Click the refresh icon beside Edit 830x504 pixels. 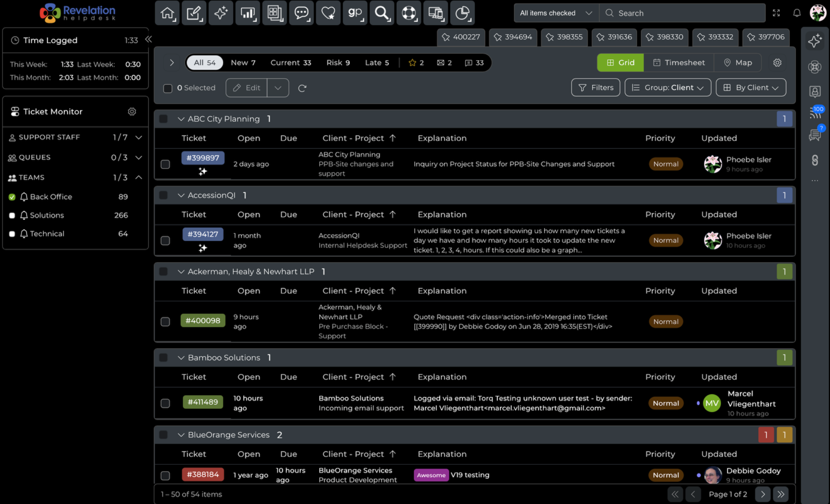coord(302,88)
